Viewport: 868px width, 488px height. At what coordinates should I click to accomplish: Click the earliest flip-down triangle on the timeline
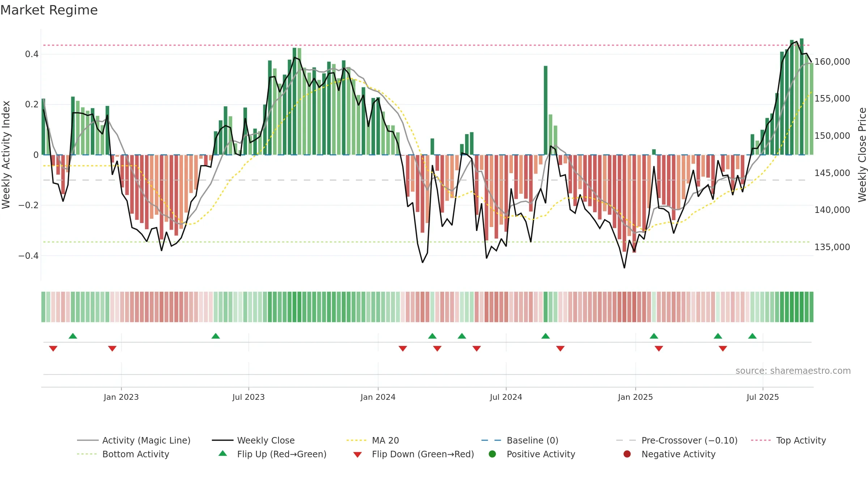tap(53, 348)
